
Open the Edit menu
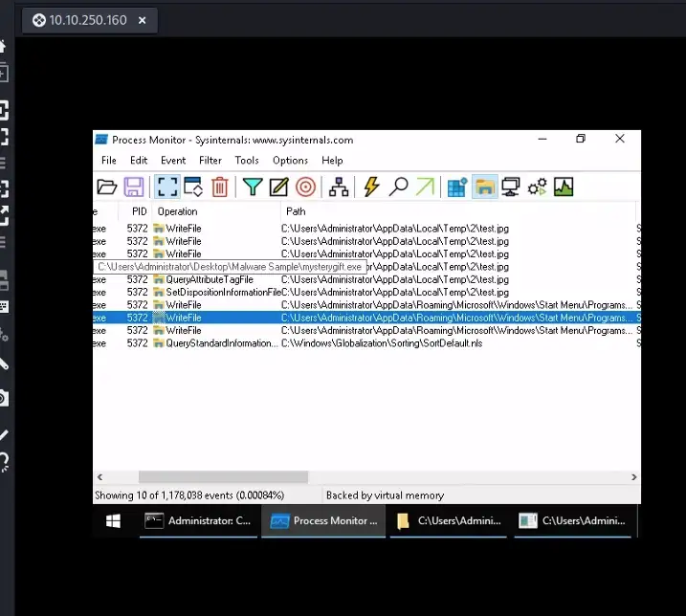pyautogui.click(x=139, y=161)
